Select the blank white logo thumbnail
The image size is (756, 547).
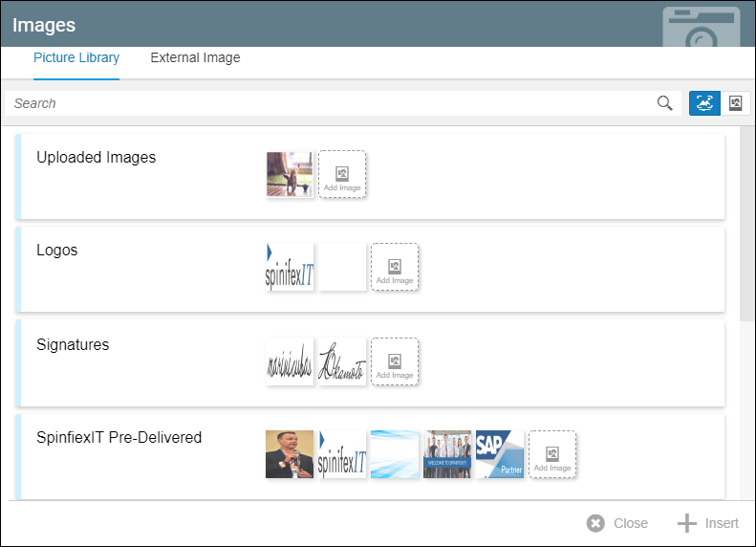(342, 267)
